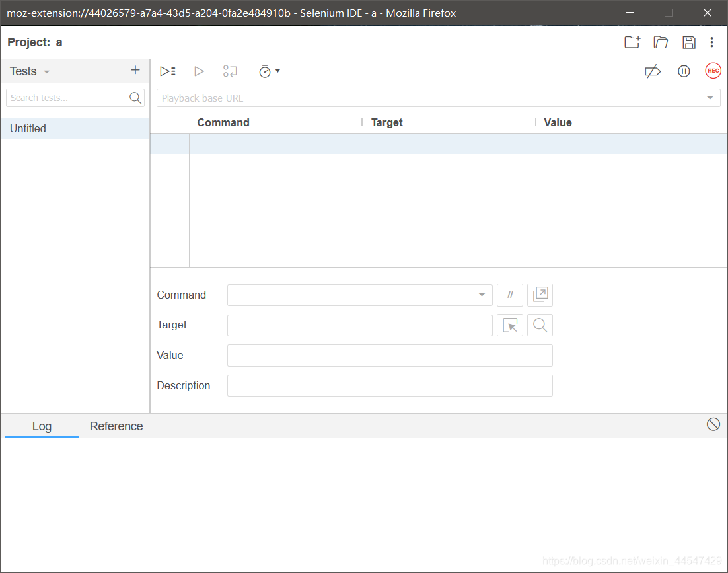728x573 pixels.
Task: Minimize the Firefox window
Action: [x=630, y=13]
